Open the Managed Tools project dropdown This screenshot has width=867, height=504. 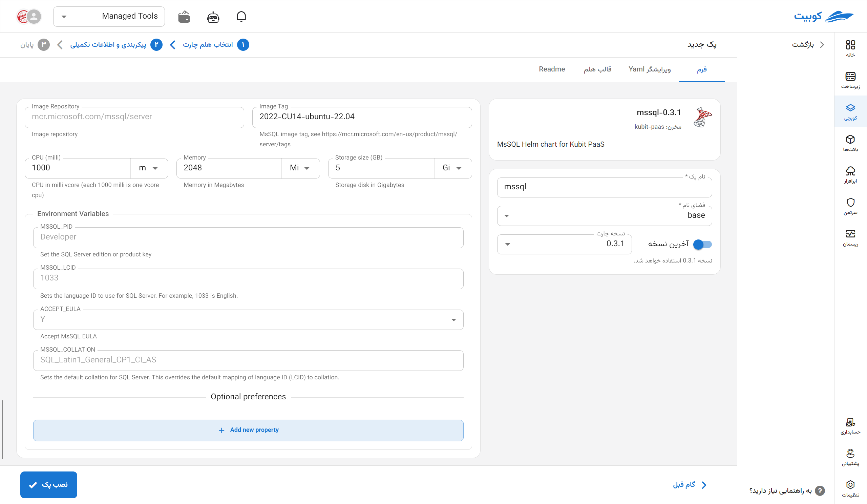(x=109, y=16)
